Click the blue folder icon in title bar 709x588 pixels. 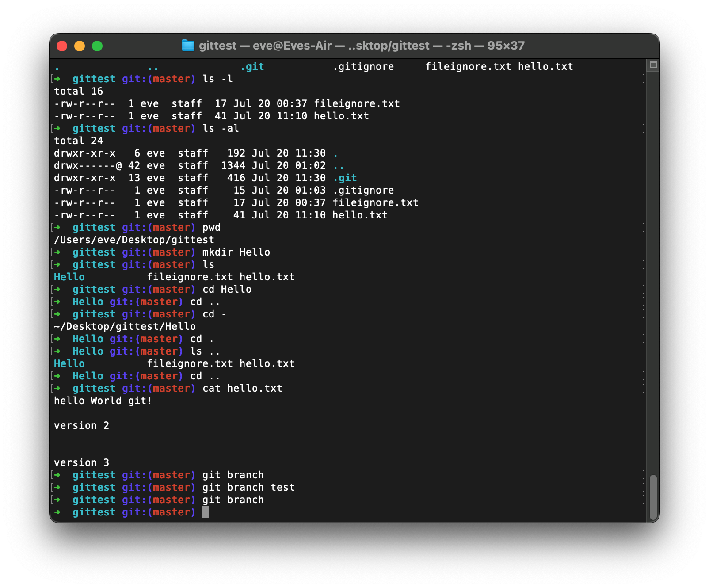tap(188, 46)
